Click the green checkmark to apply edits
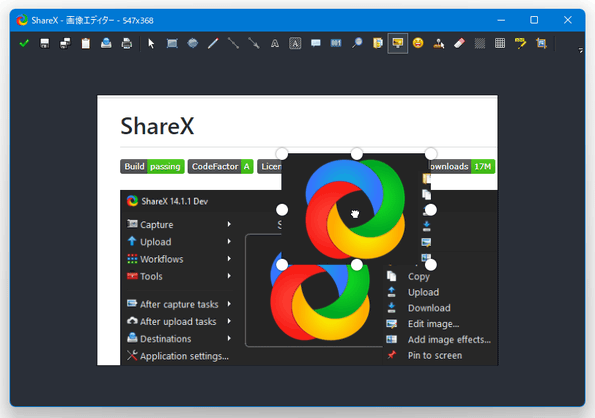Screen dimensions: 595x418 [24, 43]
